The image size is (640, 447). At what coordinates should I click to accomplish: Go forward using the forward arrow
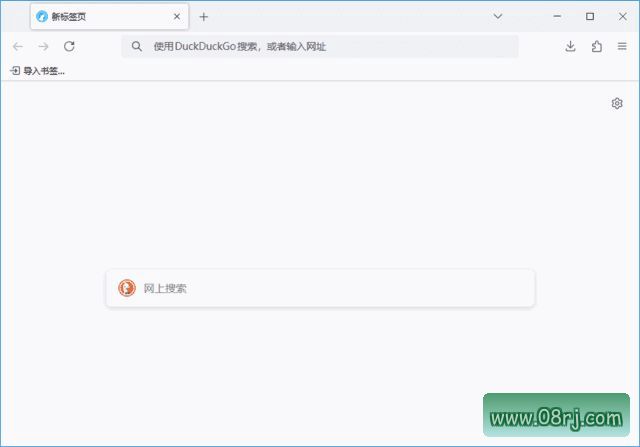[x=43, y=47]
